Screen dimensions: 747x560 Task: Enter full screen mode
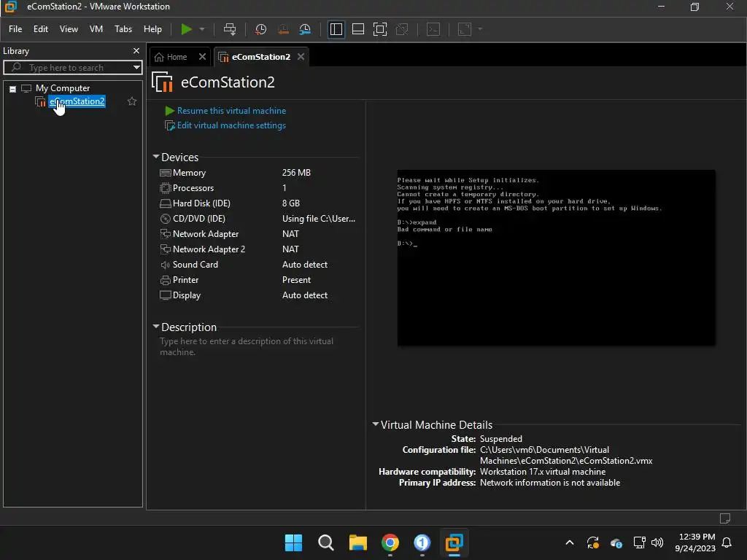(x=379, y=29)
